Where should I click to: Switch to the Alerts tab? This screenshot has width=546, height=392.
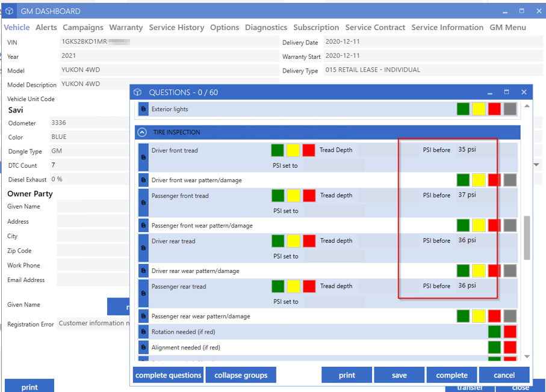coord(46,28)
